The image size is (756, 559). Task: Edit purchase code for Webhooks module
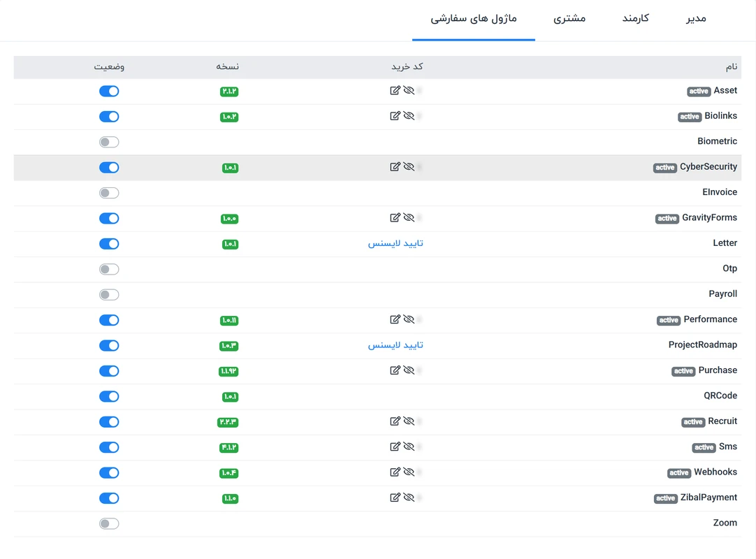pos(395,472)
